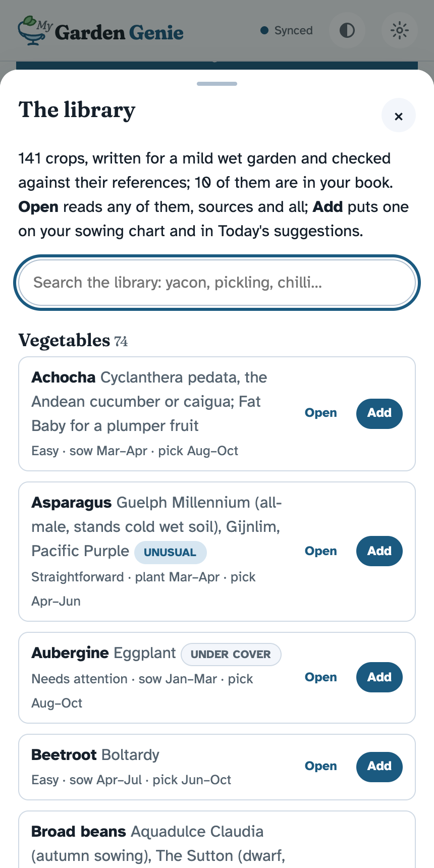Add Asparagus to your book
434x868 pixels.
(x=379, y=552)
